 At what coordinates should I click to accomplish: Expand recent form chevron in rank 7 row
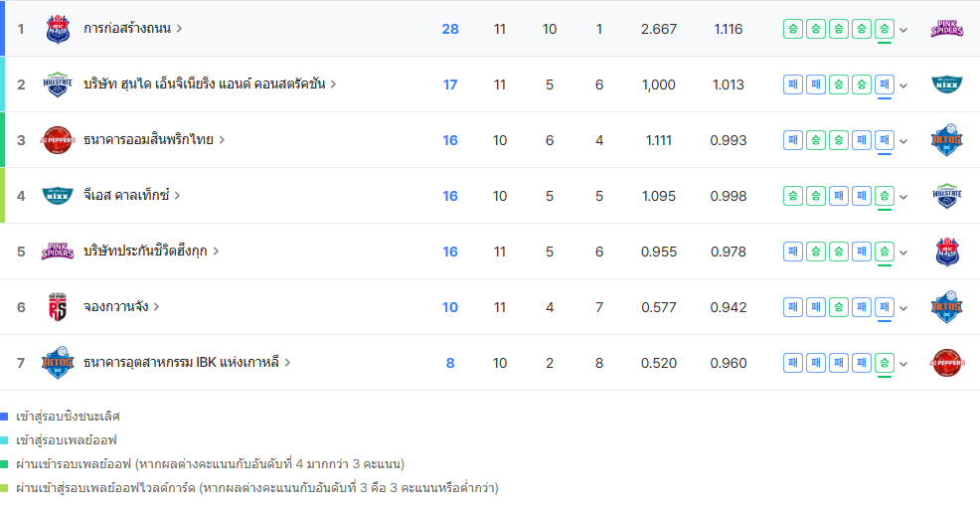(x=903, y=364)
